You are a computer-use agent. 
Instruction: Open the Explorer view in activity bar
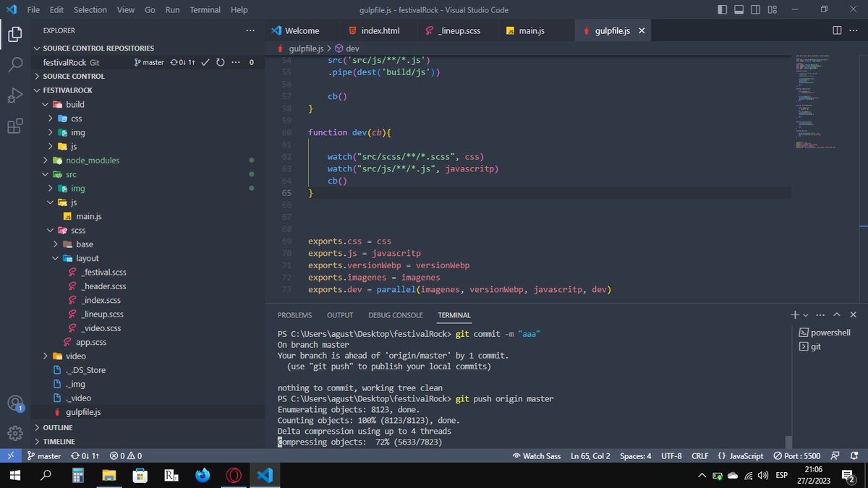[x=14, y=34]
